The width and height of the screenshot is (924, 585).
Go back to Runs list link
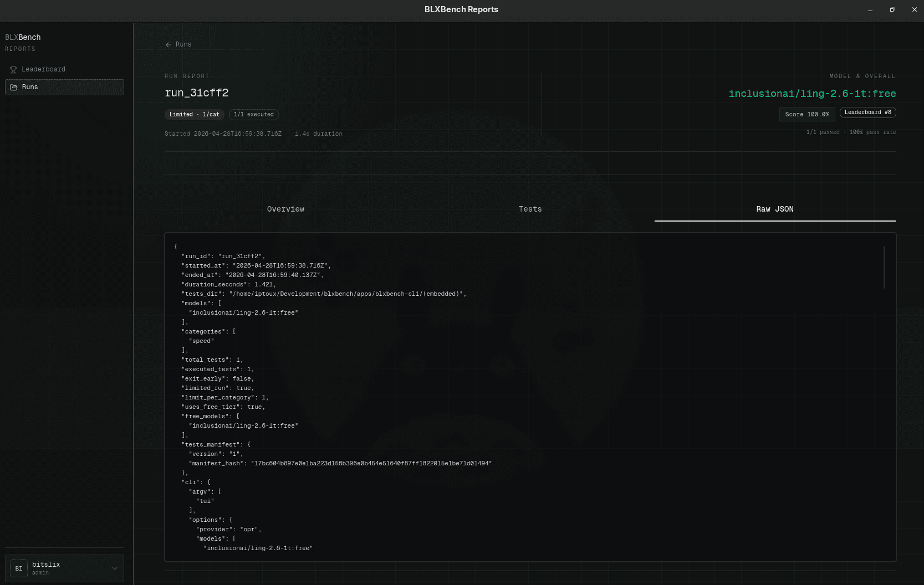[x=178, y=44]
